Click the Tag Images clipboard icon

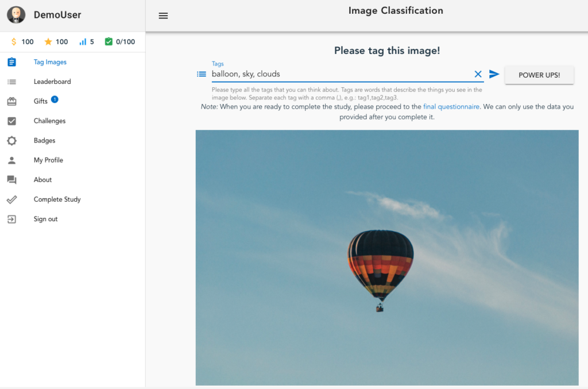point(11,62)
